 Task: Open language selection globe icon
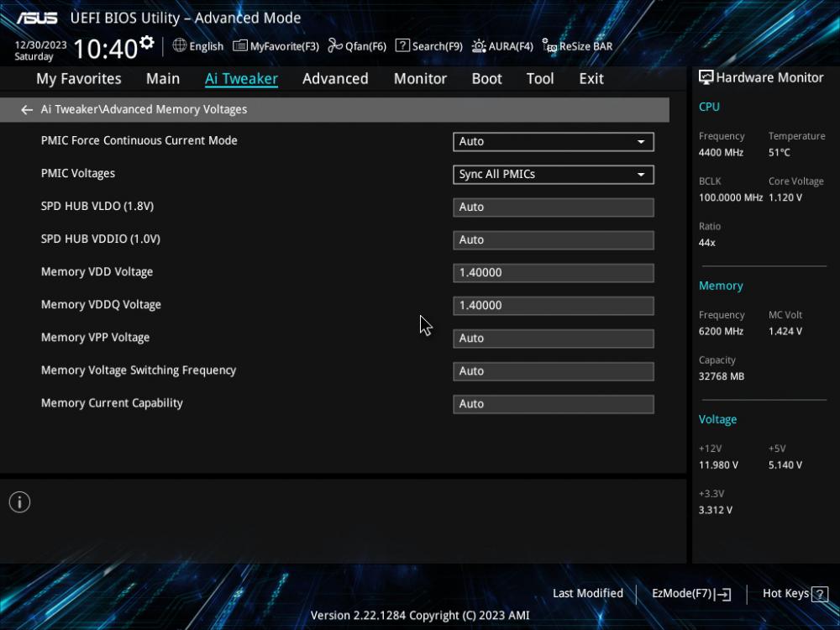coord(180,45)
